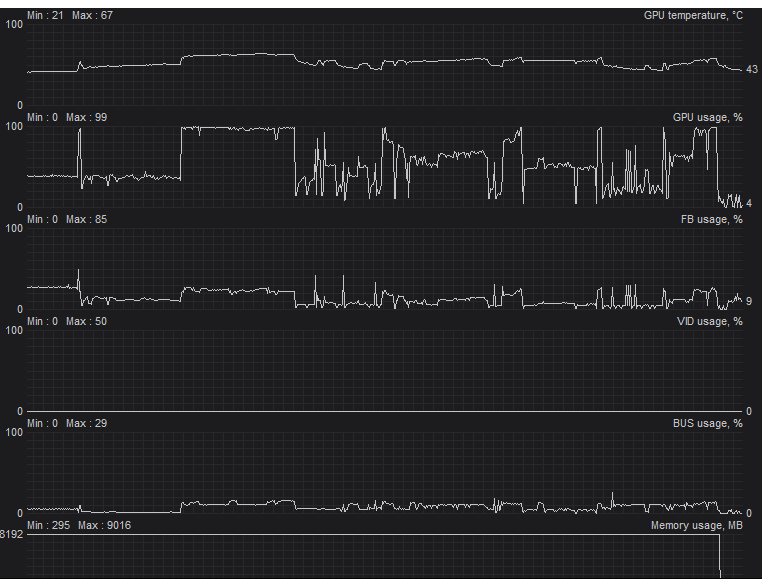
Task: Click the "Memory usage, MB" graph title
Action: tap(696, 526)
